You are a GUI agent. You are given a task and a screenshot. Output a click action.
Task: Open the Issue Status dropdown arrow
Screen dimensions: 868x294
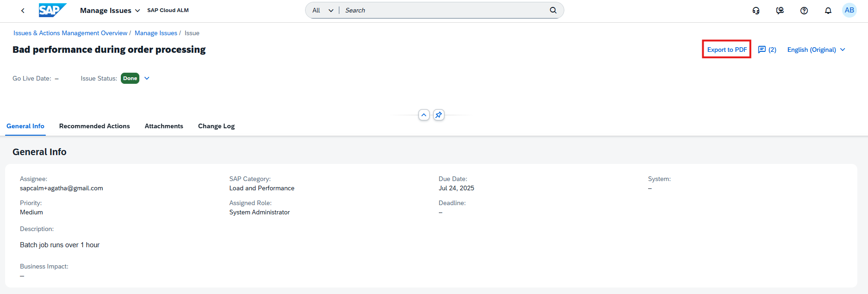coord(147,78)
